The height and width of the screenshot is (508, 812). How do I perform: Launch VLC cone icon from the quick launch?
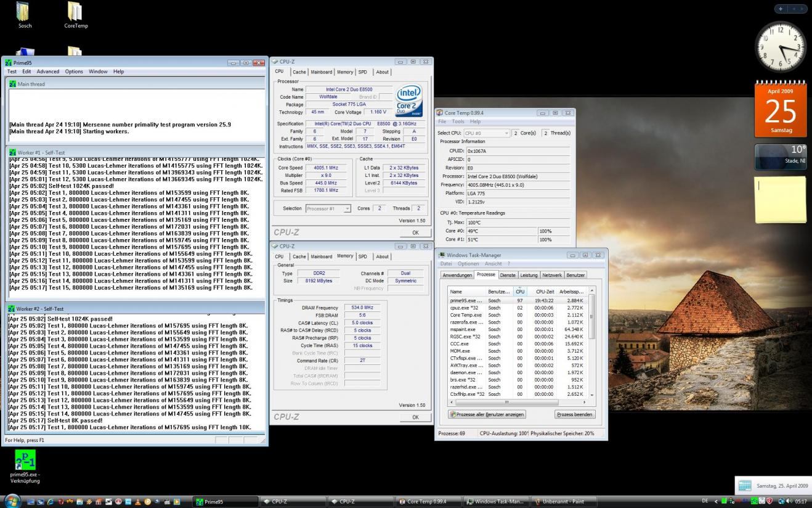point(138,501)
